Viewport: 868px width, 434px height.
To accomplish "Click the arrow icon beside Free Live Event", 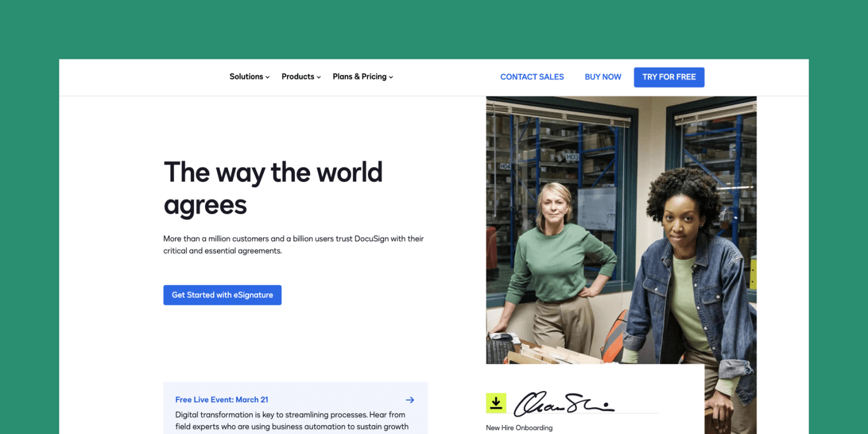I will pyautogui.click(x=410, y=400).
